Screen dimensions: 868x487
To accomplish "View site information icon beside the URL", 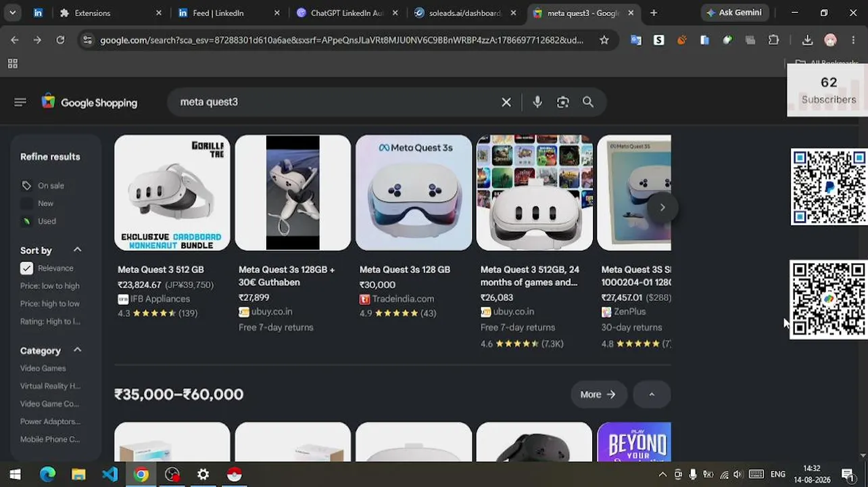I will coord(87,40).
